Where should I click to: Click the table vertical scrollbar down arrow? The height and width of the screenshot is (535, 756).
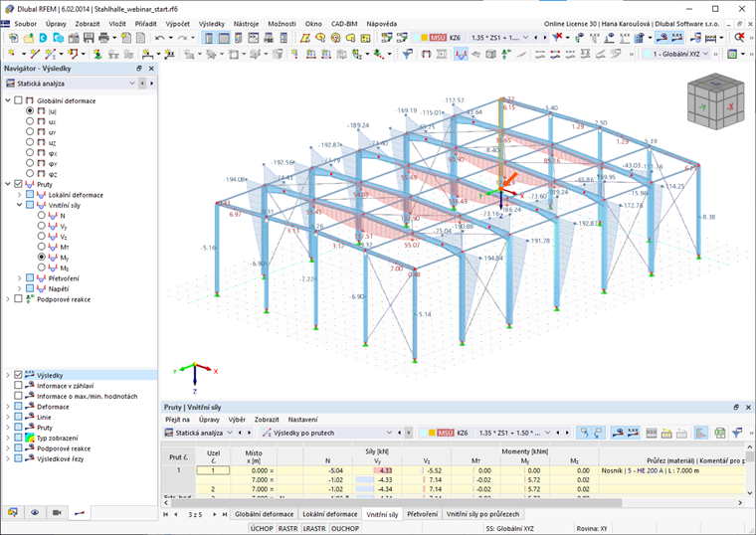pyautogui.click(x=750, y=492)
